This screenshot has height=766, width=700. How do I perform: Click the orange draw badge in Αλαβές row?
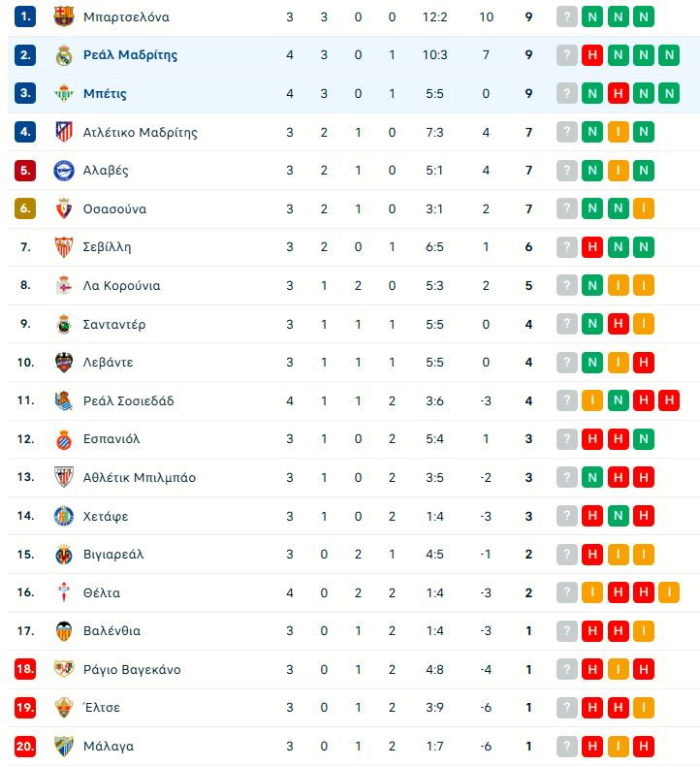(x=618, y=170)
